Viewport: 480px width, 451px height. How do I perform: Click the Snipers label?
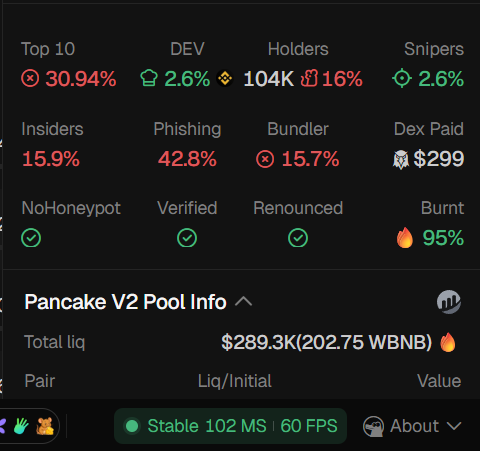(434, 49)
